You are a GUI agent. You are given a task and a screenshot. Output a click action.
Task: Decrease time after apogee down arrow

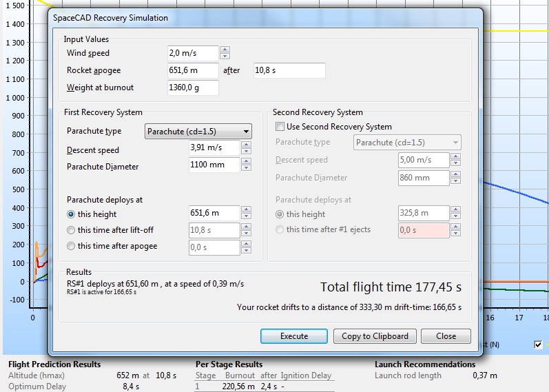click(246, 251)
